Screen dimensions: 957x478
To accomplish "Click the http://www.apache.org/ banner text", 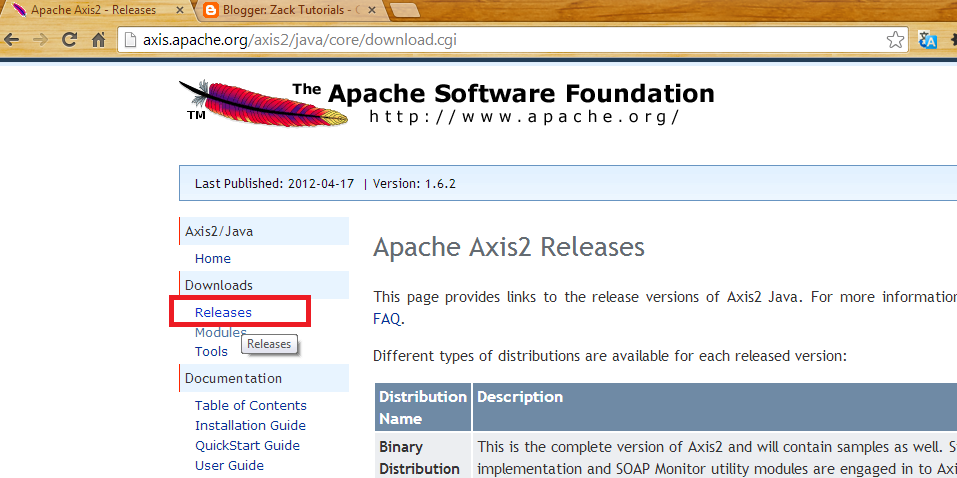I will (x=524, y=116).
